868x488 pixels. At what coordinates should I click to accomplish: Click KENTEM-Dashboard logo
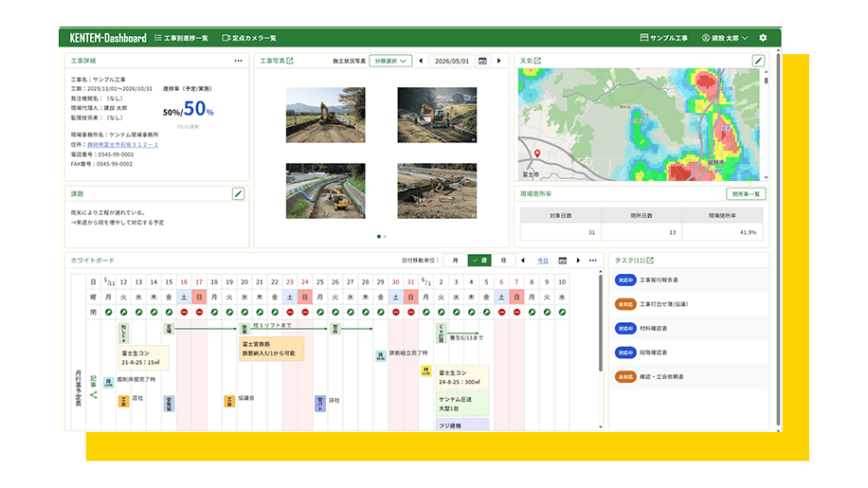click(x=108, y=38)
